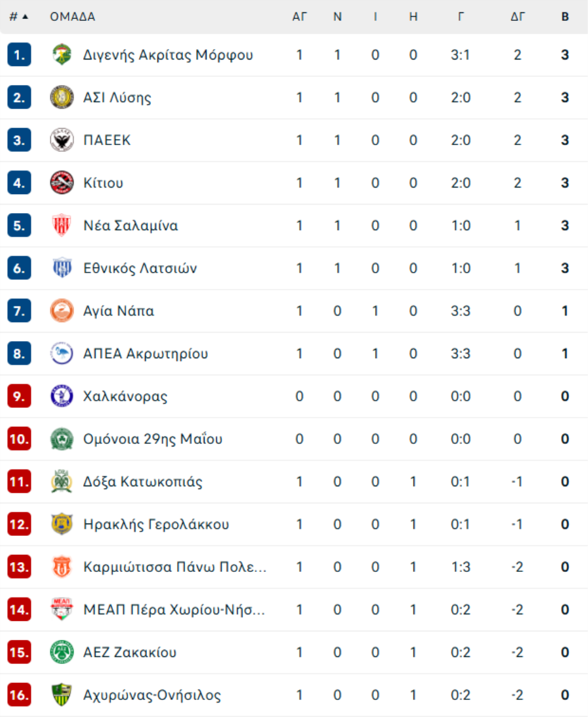
Task: Click the ΠΑΕΕΚ eagle logo
Action: coord(61,140)
